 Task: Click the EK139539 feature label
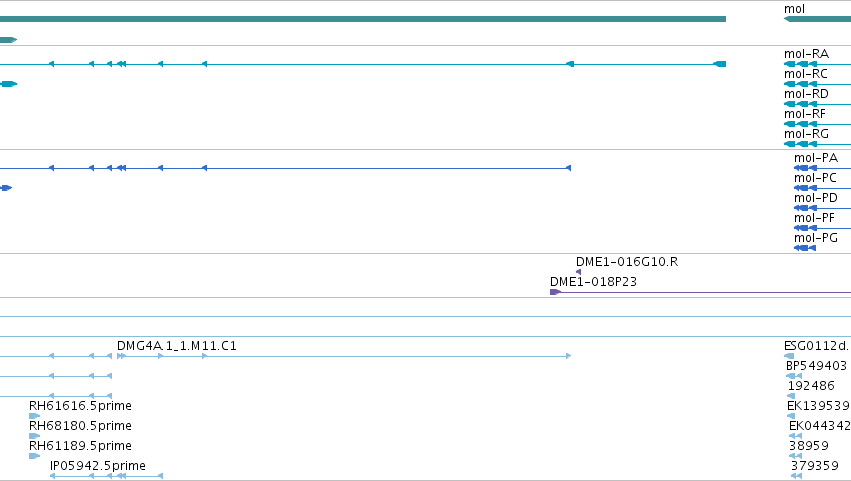click(x=818, y=406)
